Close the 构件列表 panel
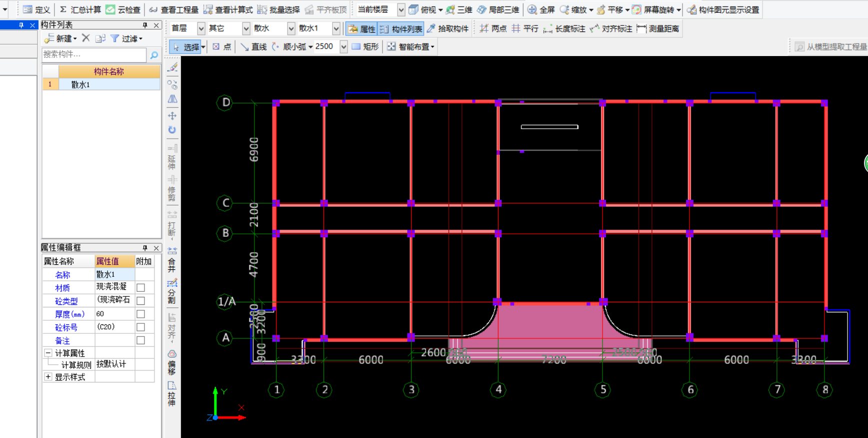This screenshot has height=438, width=868. click(156, 25)
